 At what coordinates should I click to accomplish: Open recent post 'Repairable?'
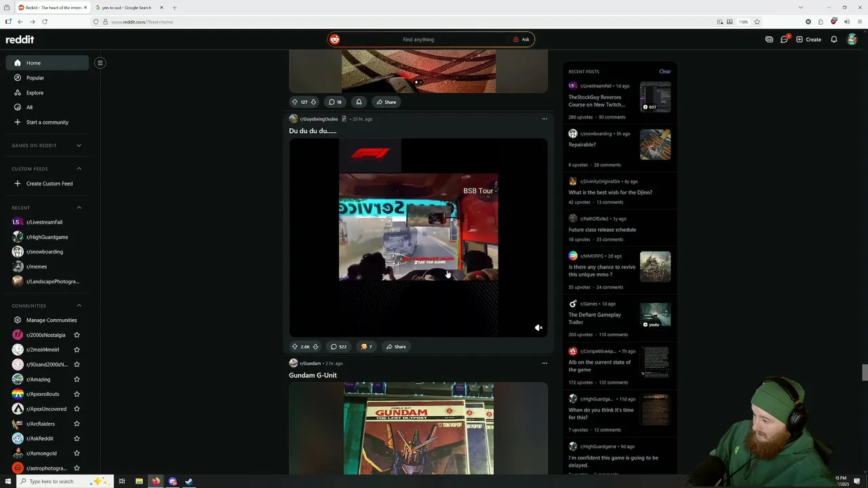pyautogui.click(x=582, y=144)
